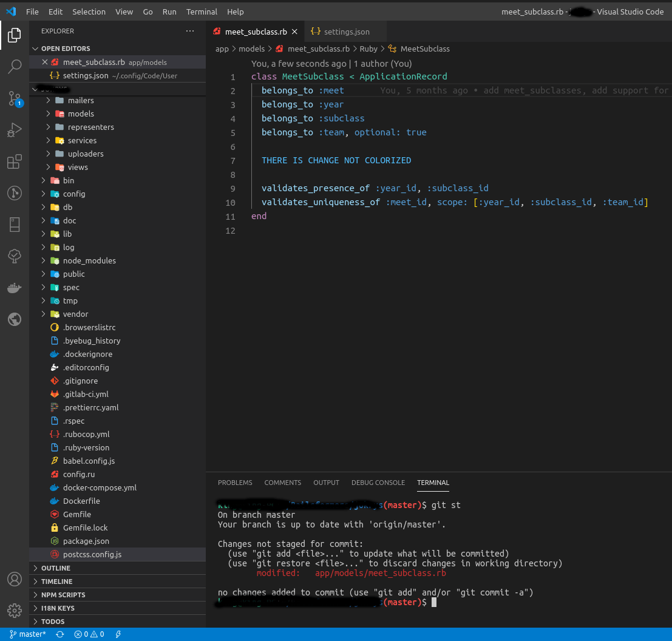Open docker-compose.yml file

(x=117, y=487)
